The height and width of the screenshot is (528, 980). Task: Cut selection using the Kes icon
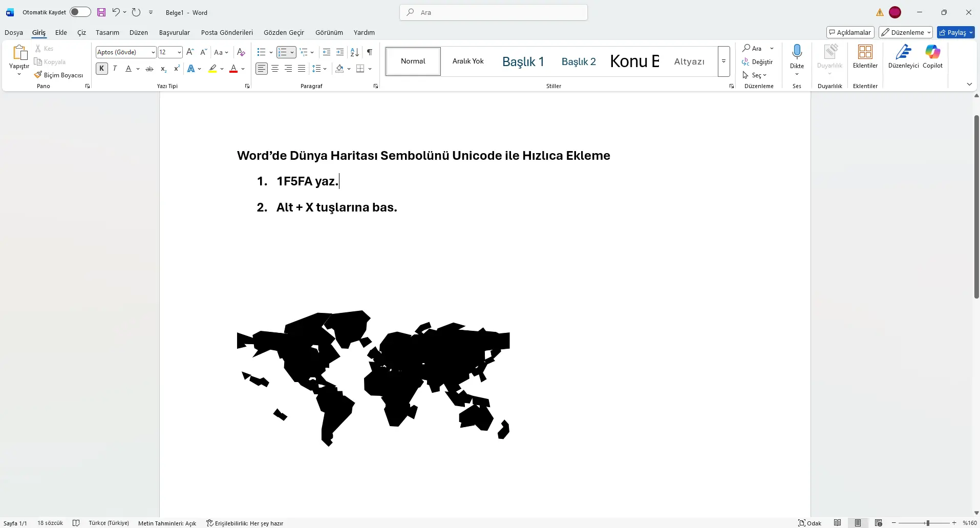tap(45, 48)
